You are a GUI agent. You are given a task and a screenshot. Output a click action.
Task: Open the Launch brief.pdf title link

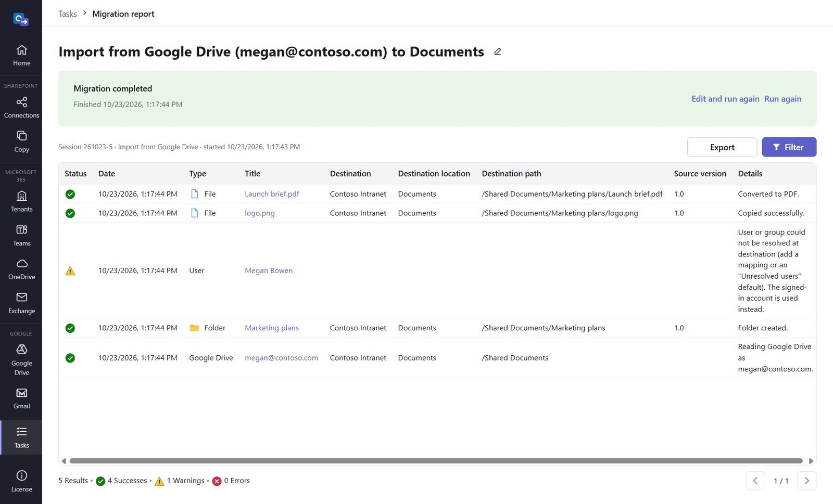[x=272, y=194]
